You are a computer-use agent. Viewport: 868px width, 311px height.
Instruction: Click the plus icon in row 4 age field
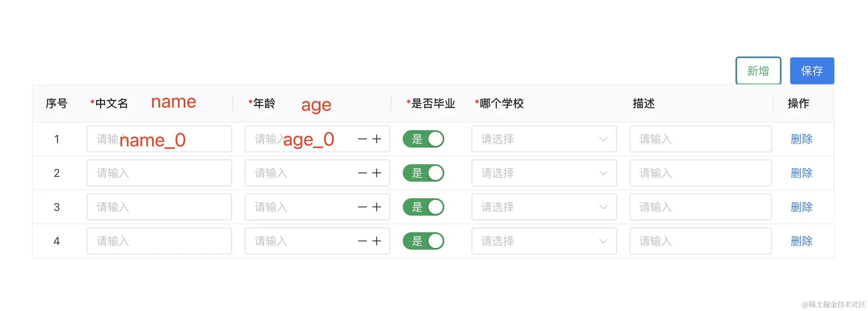[377, 241]
